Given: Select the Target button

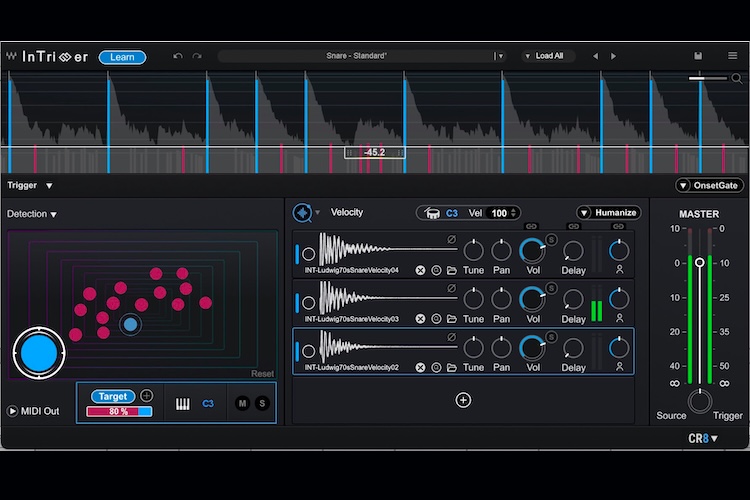Looking at the screenshot, I should point(113,396).
